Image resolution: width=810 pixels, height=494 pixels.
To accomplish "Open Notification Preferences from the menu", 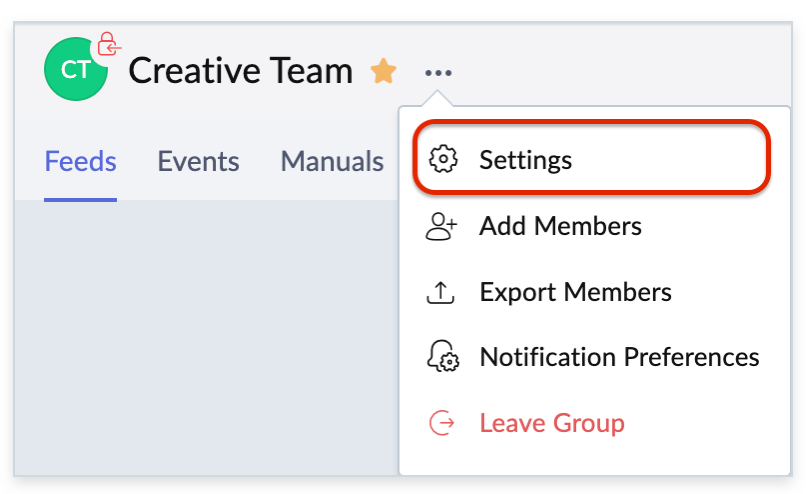I will (619, 358).
